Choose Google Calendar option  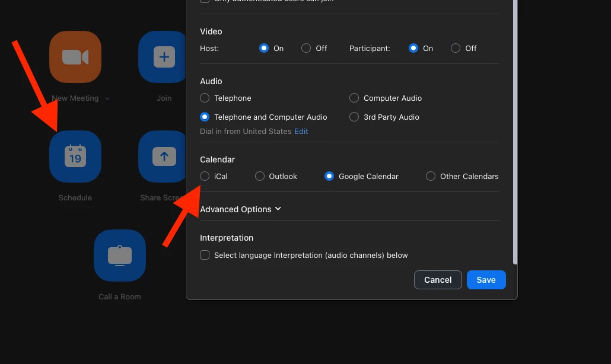329,176
